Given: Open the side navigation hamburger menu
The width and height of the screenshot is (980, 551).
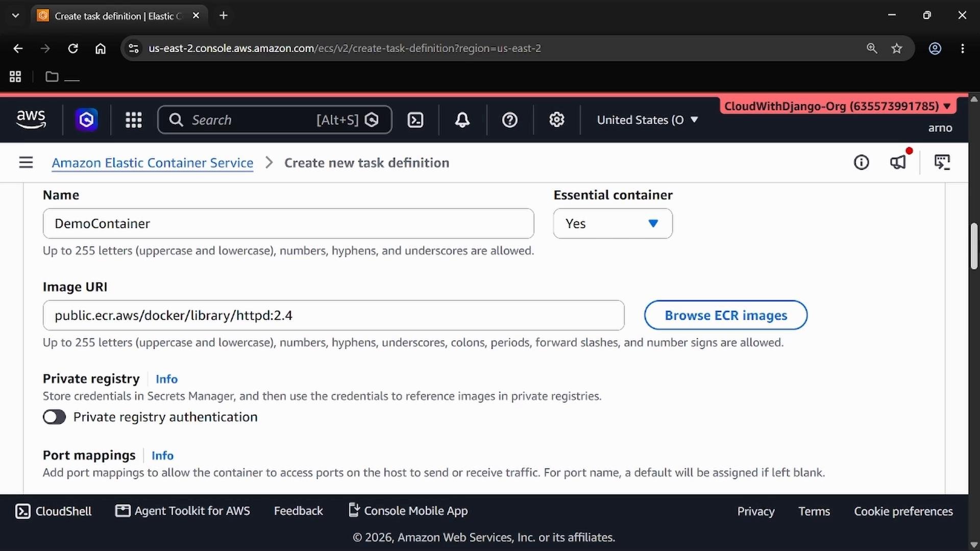Looking at the screenshot, I should click(x=26, y=163).
